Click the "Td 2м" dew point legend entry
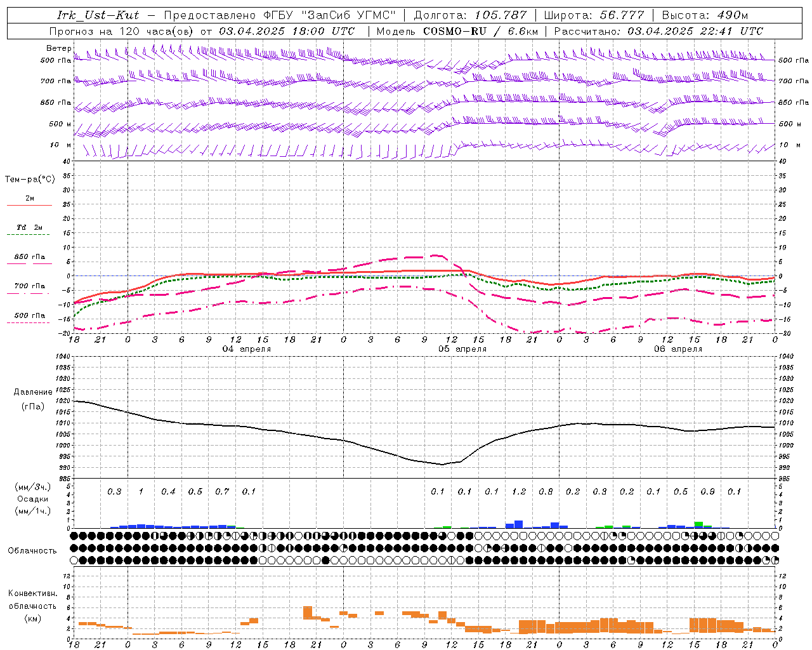 (x=29, y=227)
